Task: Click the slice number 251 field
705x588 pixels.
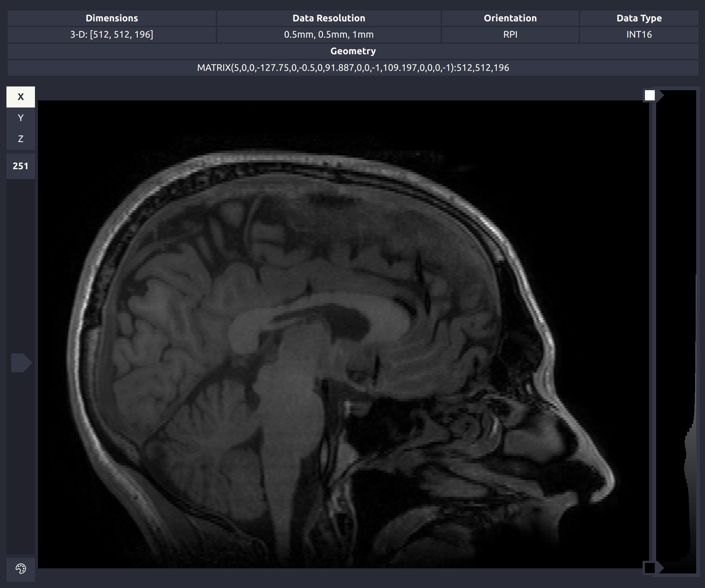Action: pos(21,166)
